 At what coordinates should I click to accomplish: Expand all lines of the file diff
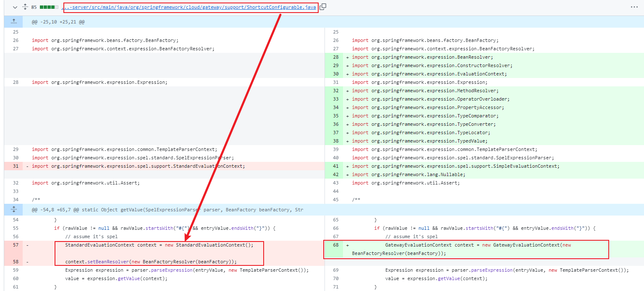25,7
